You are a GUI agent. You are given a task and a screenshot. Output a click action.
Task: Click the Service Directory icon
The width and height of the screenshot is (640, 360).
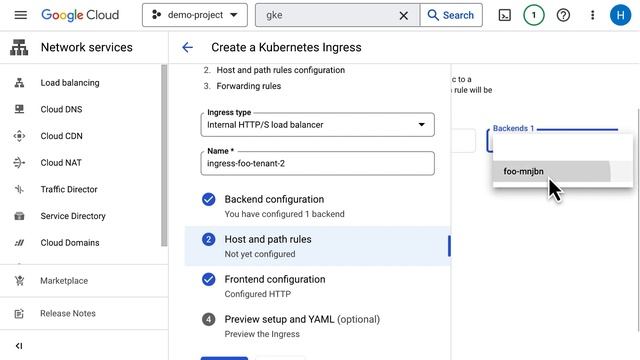coord(19,216)
